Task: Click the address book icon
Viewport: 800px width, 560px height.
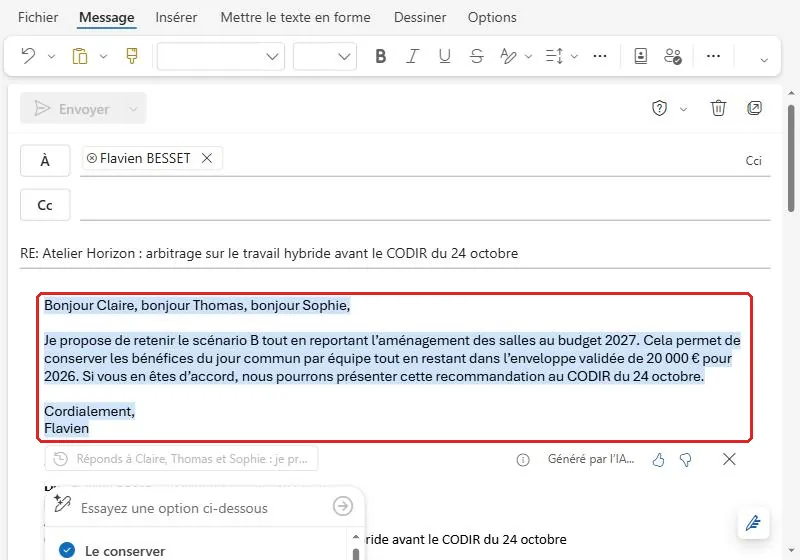Action: click(641, 56)
